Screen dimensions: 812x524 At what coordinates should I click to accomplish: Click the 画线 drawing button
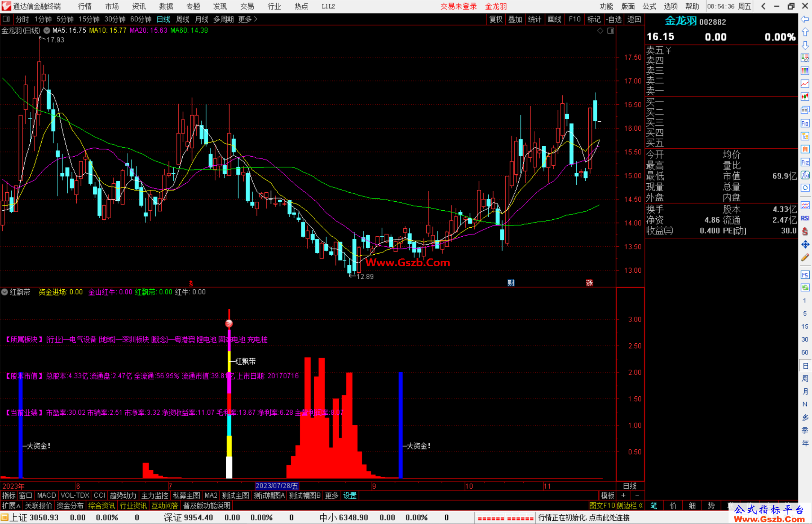tap(554, 19)
